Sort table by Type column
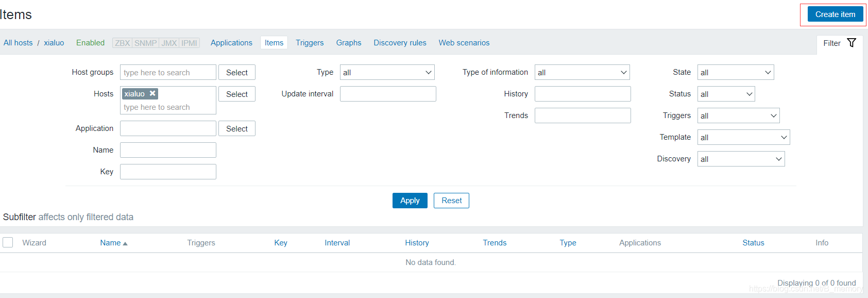 click(568, 243)
